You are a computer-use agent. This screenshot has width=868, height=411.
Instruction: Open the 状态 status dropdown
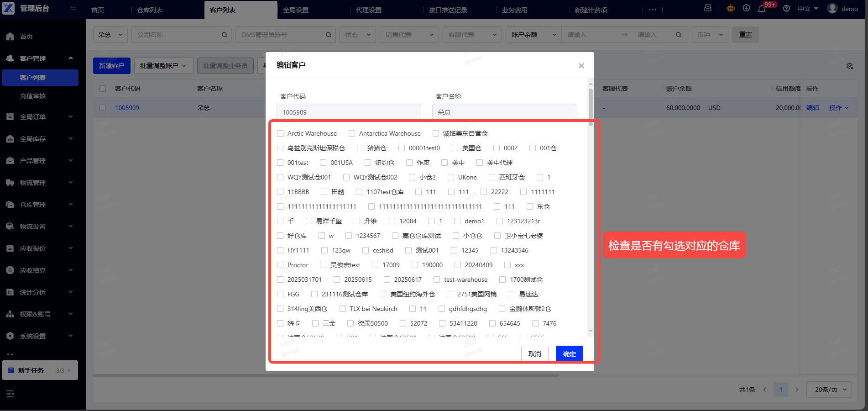358,35
